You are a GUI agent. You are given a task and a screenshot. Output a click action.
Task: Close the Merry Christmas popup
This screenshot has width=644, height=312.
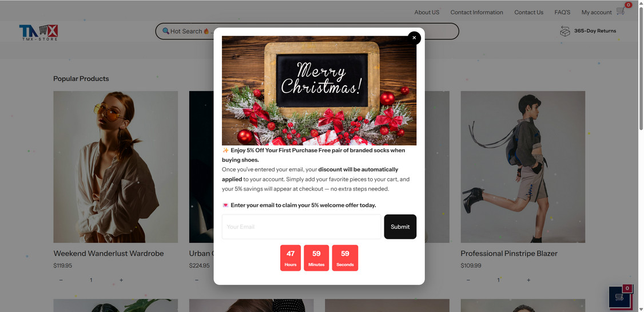coord(414,38)
